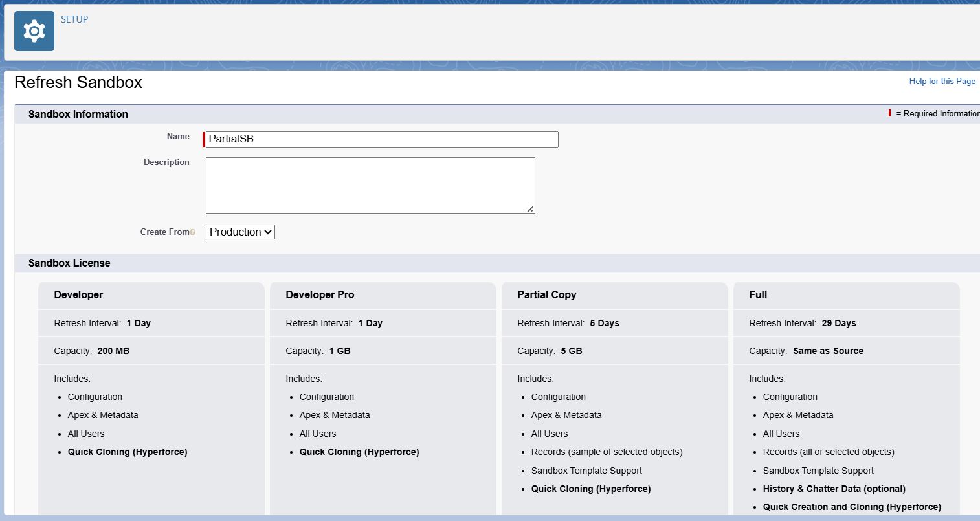Click Developer Quick Cloning (Hyperforce) item
Image resolution: width=980 pixels, height=521 pixels.
click(128, 452)
